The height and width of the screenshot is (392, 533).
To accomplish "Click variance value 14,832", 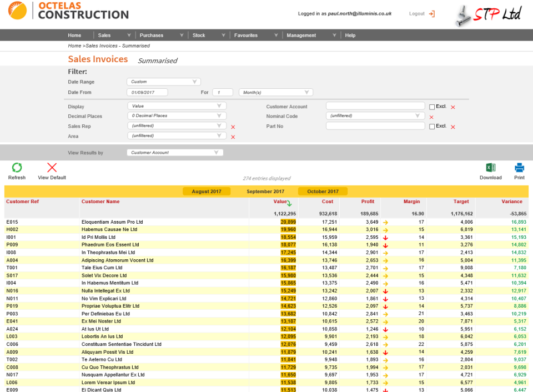I will [519, 253].
